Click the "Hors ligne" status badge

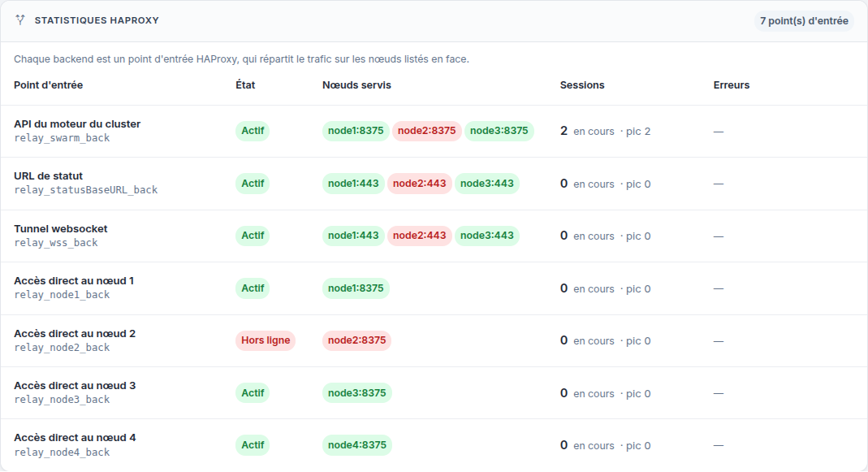(x=266, y=340)
